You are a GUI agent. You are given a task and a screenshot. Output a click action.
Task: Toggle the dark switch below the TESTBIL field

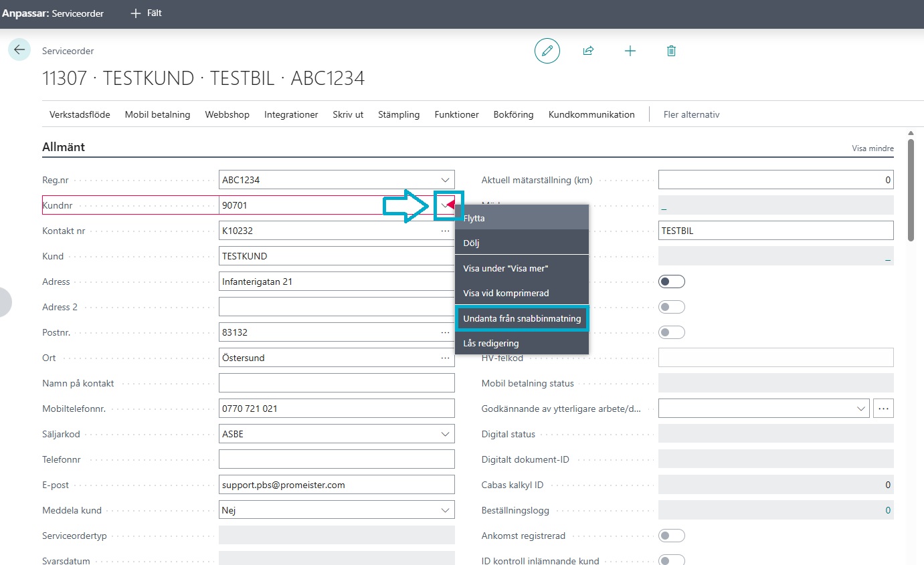pos(672,281)
